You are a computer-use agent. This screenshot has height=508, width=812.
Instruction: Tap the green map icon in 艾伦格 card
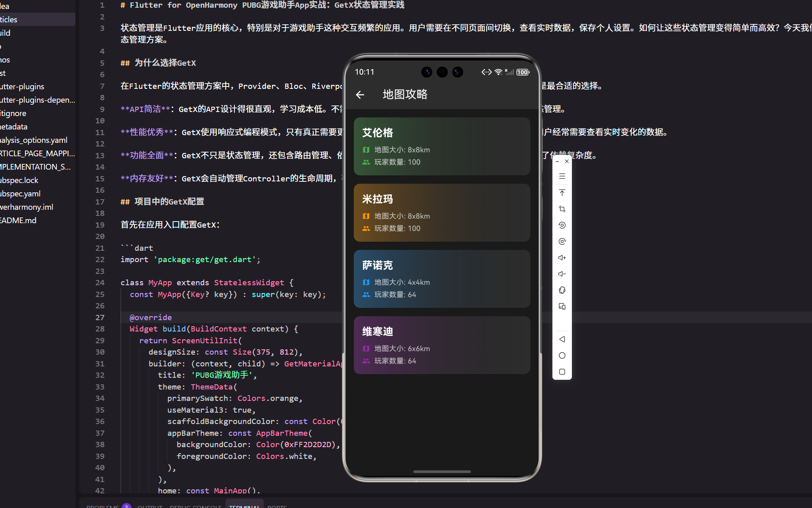pyautogui.click(x=366, y=150)
